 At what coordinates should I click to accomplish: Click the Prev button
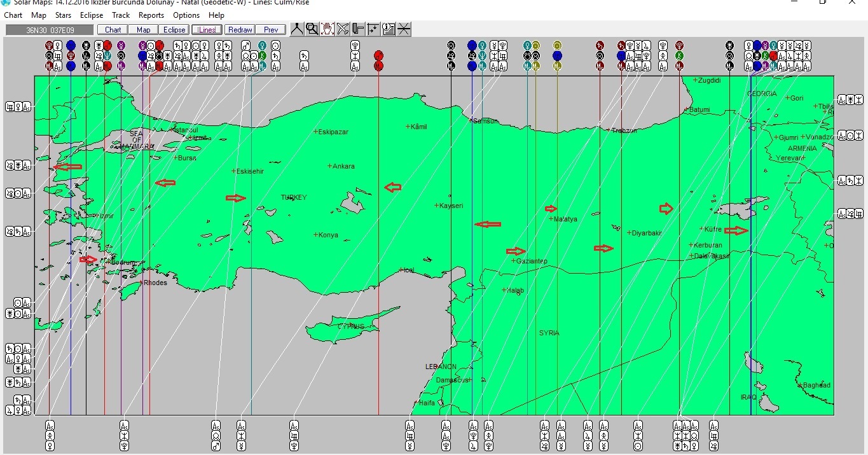(x=270, y=29)
